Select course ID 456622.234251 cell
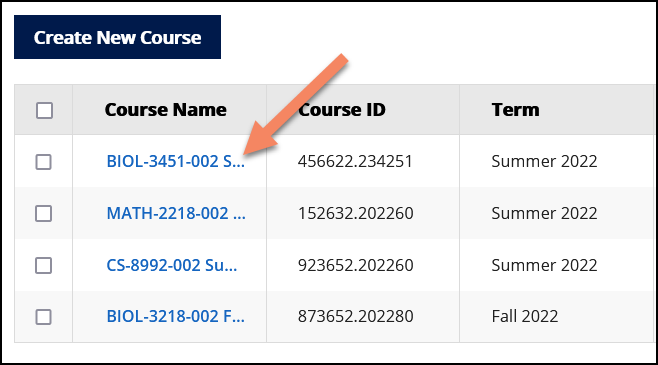 (x=355, y=162)
